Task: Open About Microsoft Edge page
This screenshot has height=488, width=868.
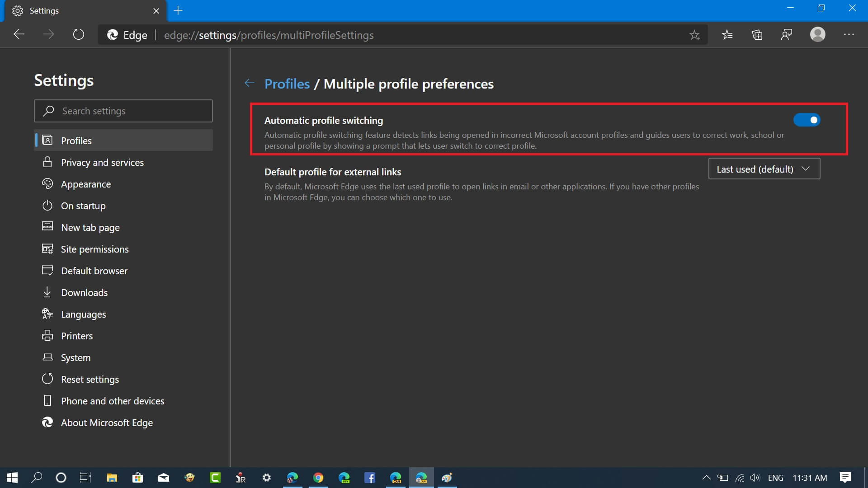Action: click(x=107, y=422)
